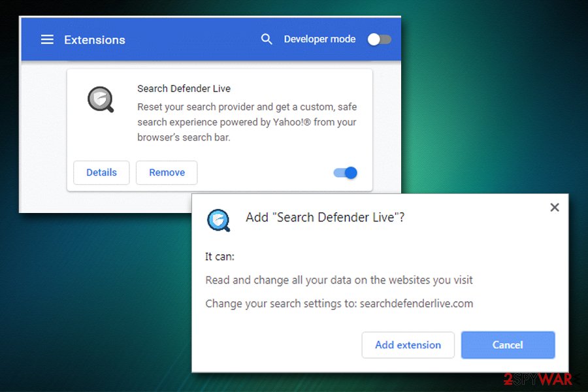Click the Search Defender Live gray icon
Screen dimensions: 588x392
(100, 99)
